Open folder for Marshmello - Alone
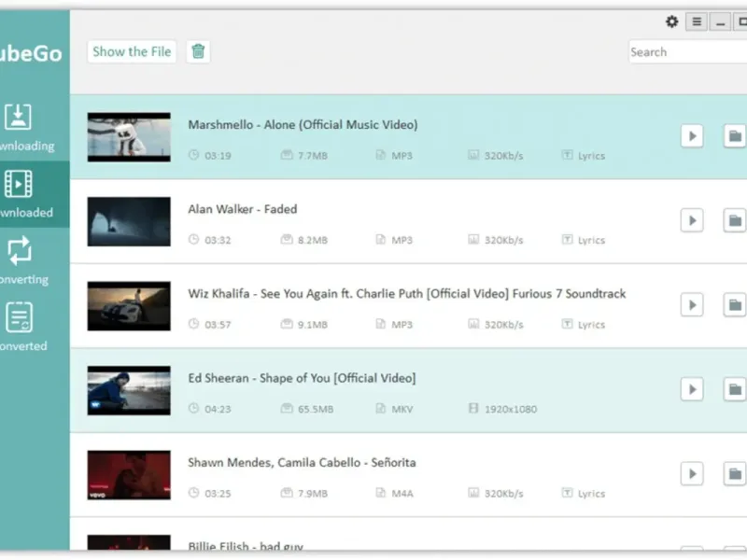The image size is (747, 560). (x=735, y=136)
